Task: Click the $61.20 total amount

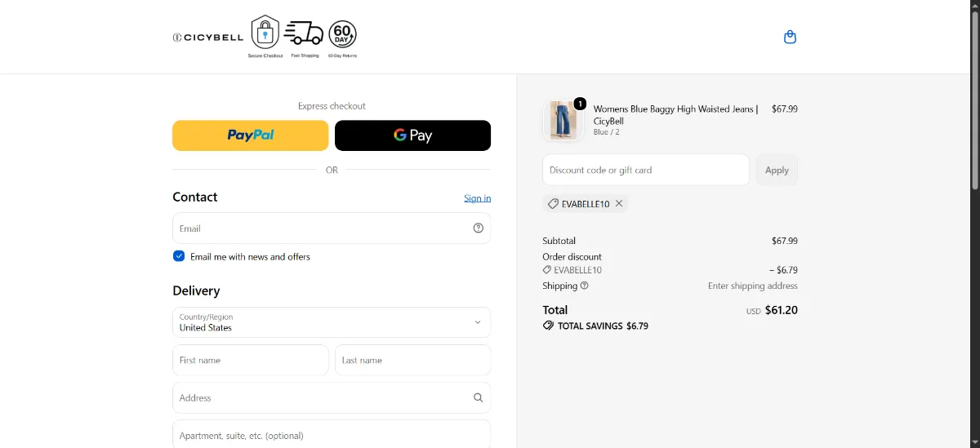Action: click(x=782, y=310)
